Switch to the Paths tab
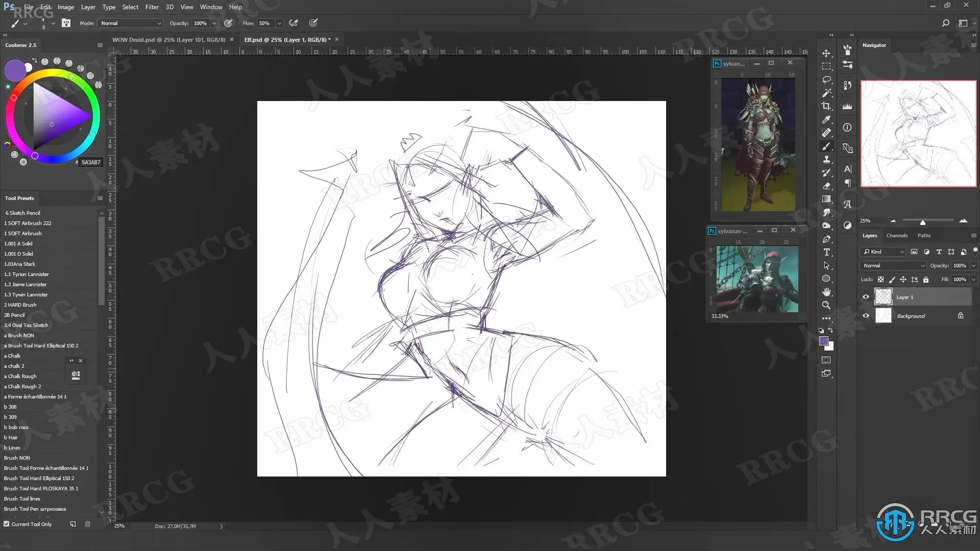The image size is (980, 551). tap(924, 236)
